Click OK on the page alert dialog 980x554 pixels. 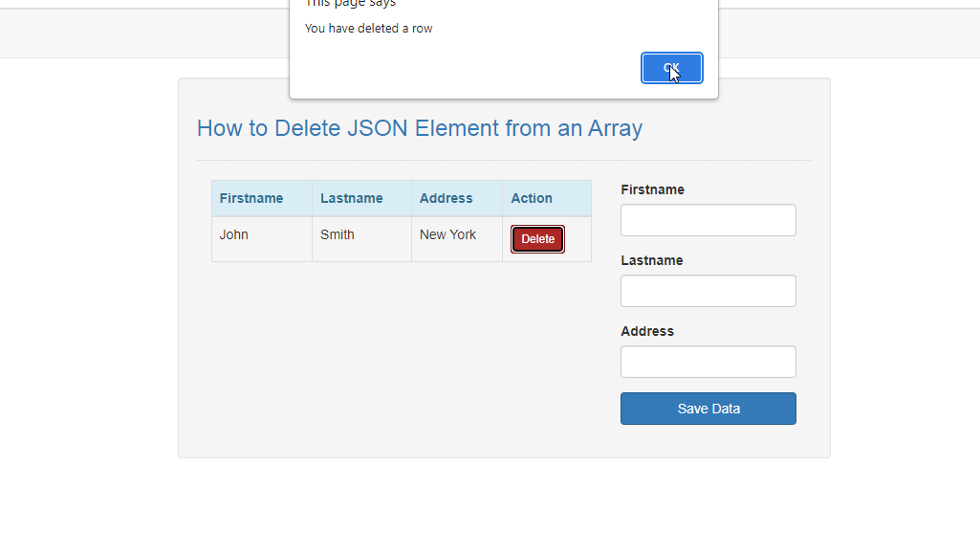tap(671, 68)
